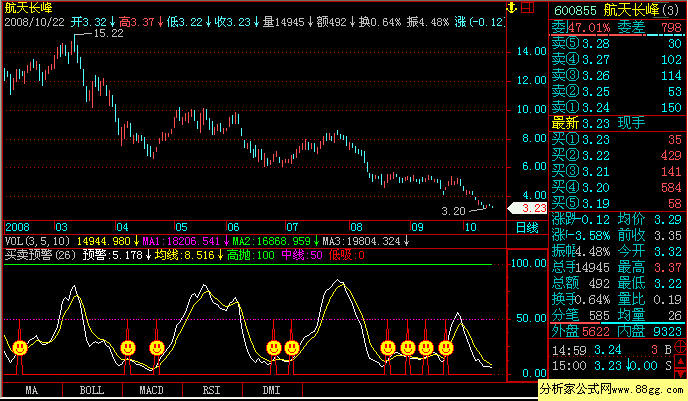The height and width of the screenshot is (401, 688).
Task: Click the second smiley signal from the left
Action: tap(128, 348)
